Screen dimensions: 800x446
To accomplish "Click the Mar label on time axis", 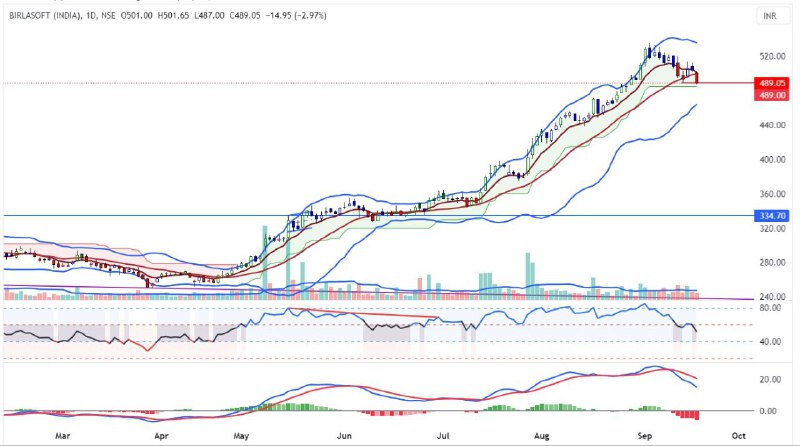I will coord(63,436).
